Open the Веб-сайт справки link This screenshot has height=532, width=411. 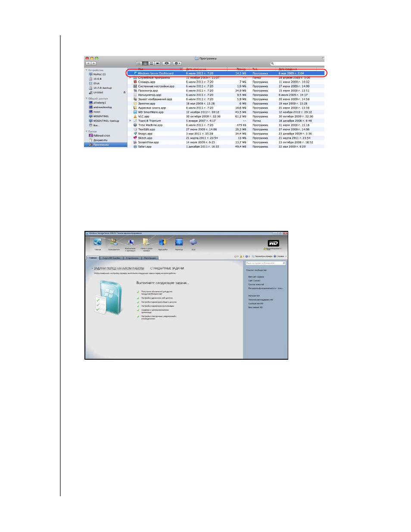coord(256,277)
